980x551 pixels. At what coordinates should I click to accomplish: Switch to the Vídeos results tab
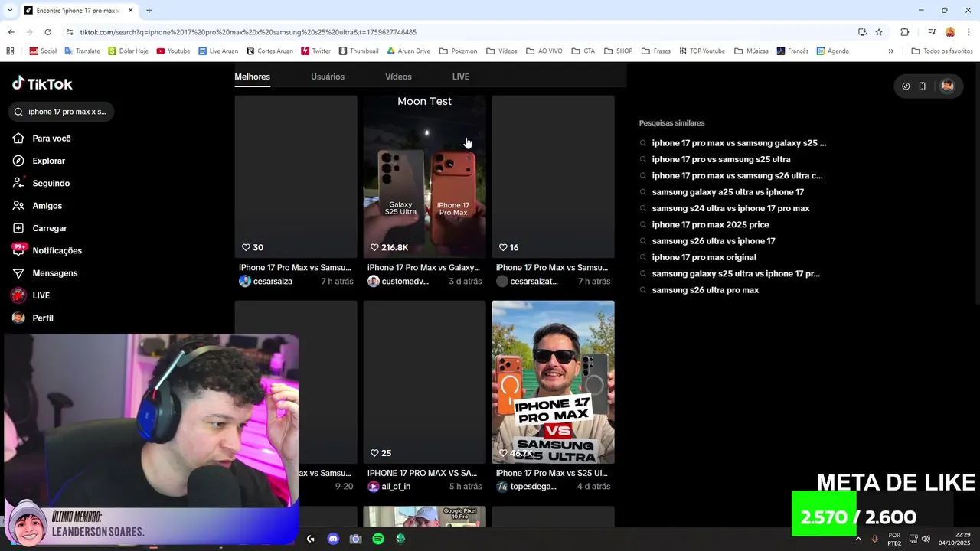pyautogui.click(x=398, y=77)
